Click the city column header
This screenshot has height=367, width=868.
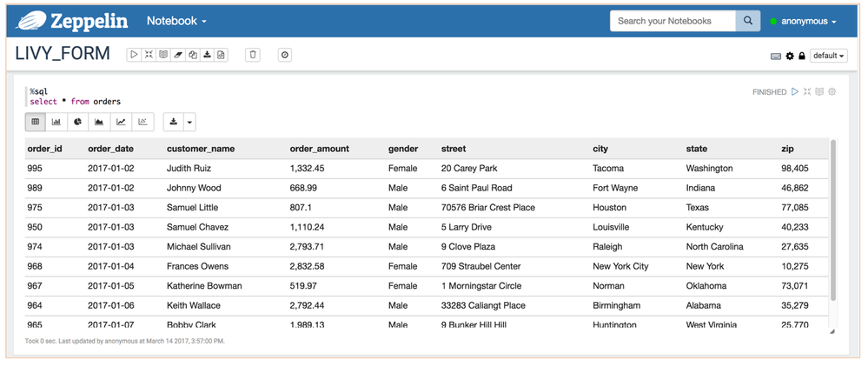pos(600,149)
